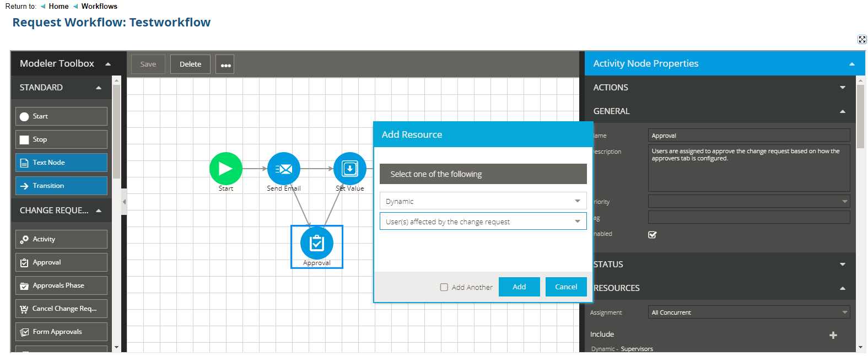The height and width of the screenshot is (356, 868).
Task: Toggle the Enabled checkbox
Action: (653, 235)
